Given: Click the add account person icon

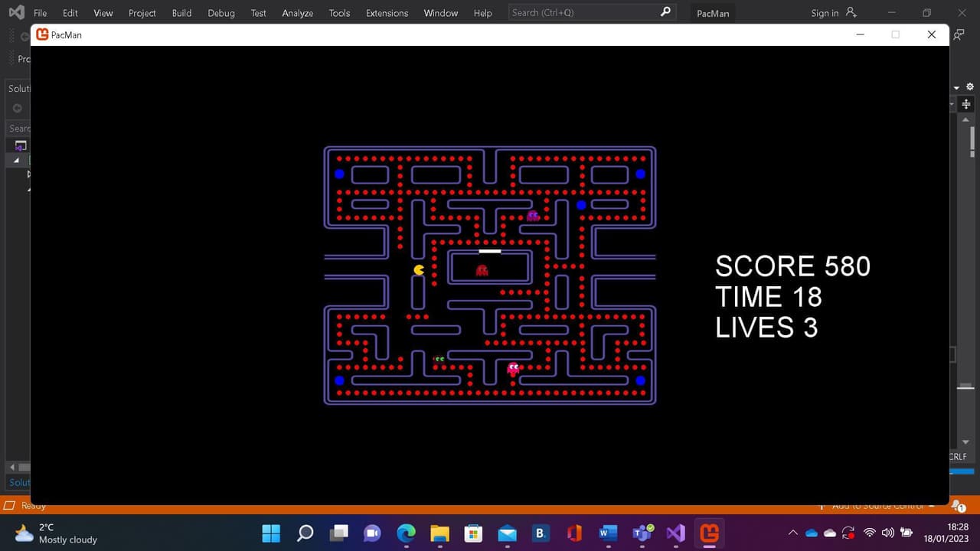Looking at the screenshot, I should click(851, 12).
